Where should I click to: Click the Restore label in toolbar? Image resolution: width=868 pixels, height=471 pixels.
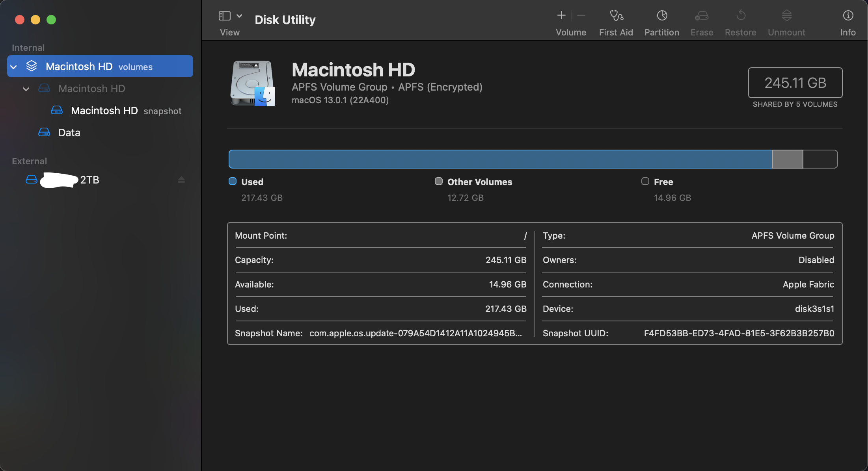(x=740, y=32)
